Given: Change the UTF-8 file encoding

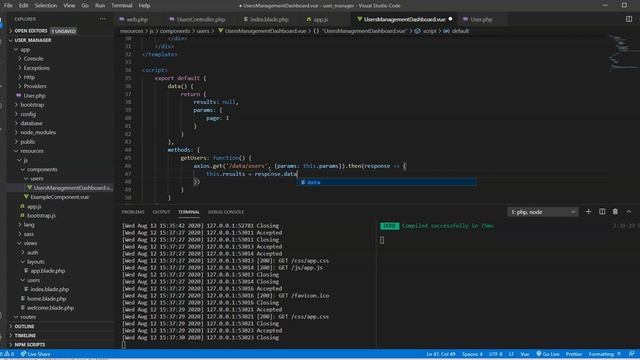Looking at the screenshot, I should click(x=496, y=354).
